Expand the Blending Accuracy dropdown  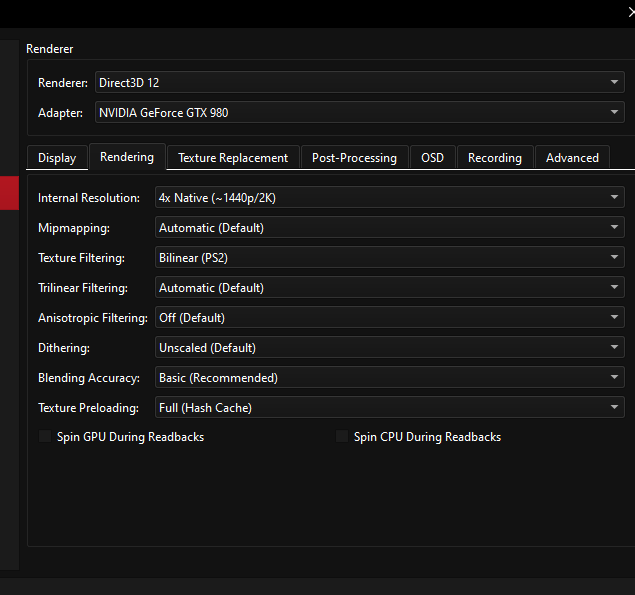(x=390, y=377)
